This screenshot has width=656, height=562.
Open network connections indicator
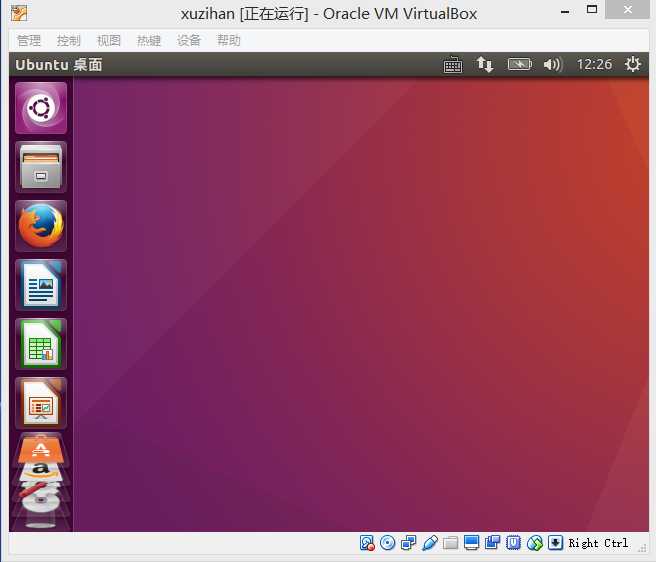(x=484, y=64)
